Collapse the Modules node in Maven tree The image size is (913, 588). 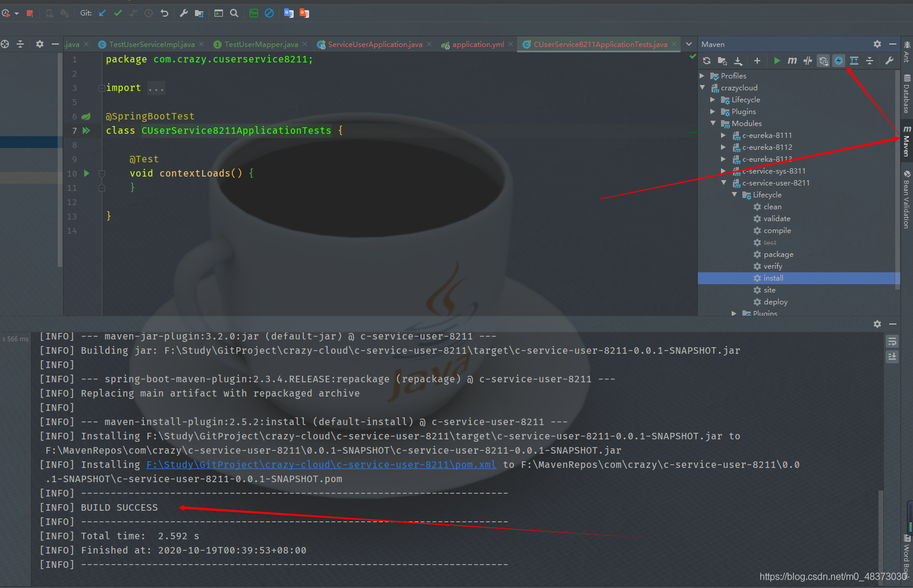pyautogui.click(x=713, y=124)
